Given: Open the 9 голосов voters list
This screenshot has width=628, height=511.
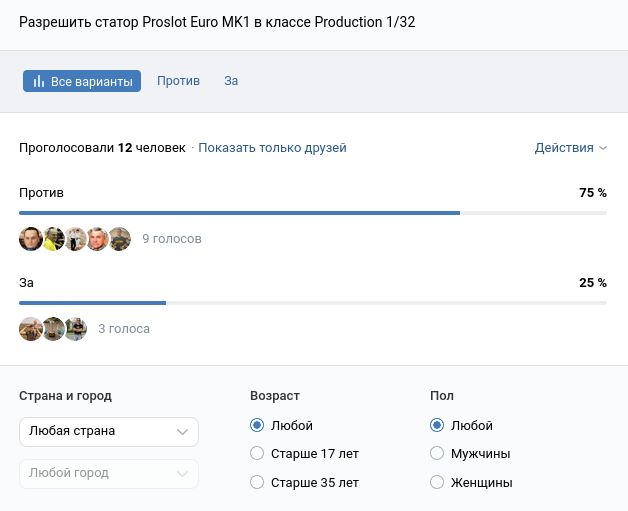Looking at the screenshot, I should (x=172, y=239).
